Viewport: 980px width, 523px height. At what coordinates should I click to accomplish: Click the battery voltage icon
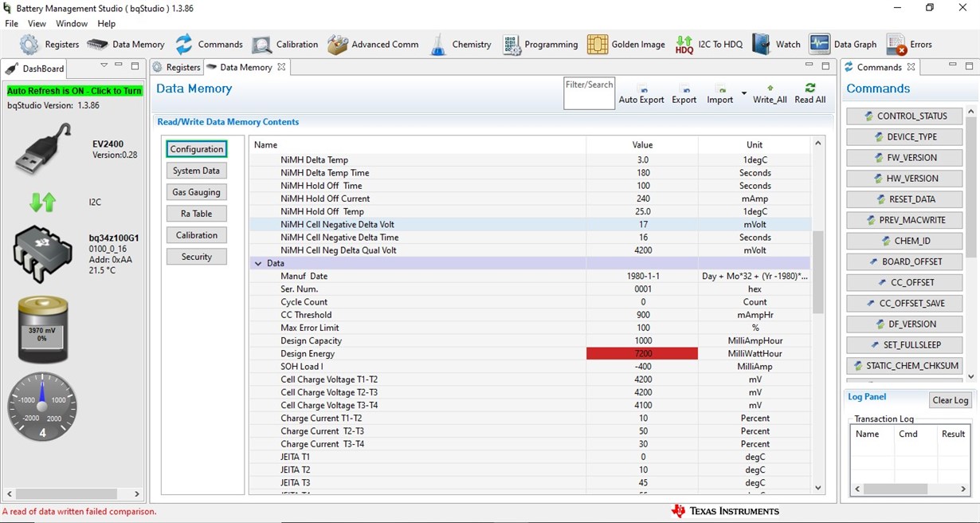coord(43,329)
